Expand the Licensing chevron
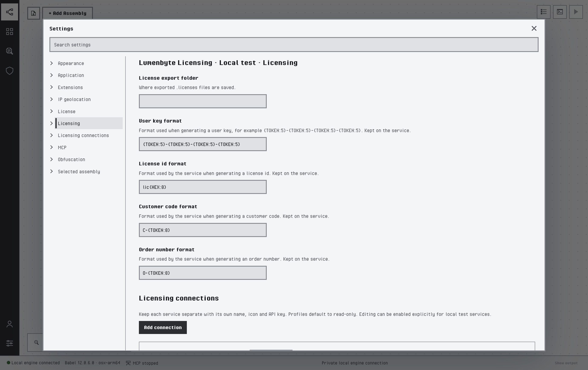This screenshot has height=370, width=588. 52,123
